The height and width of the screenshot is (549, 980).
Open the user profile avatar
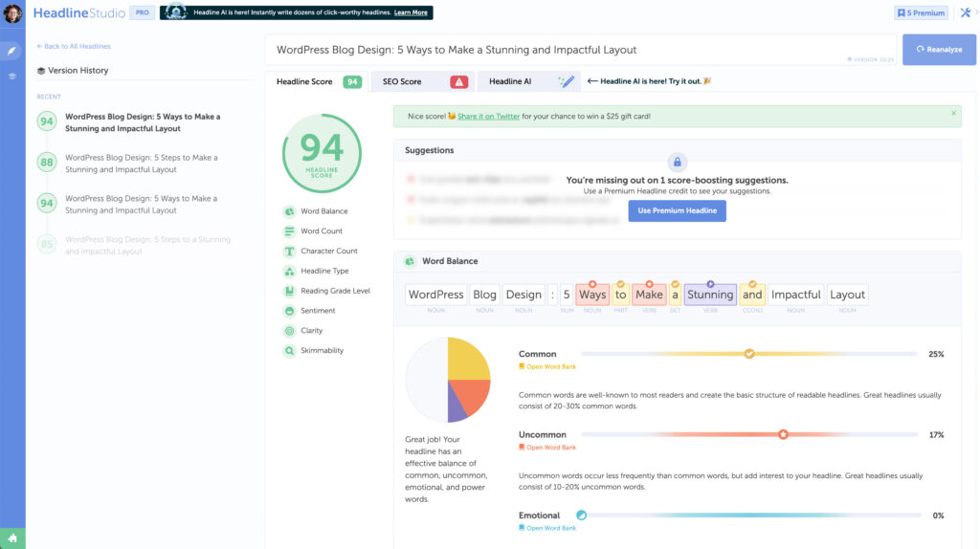click(x=12, y=13)
